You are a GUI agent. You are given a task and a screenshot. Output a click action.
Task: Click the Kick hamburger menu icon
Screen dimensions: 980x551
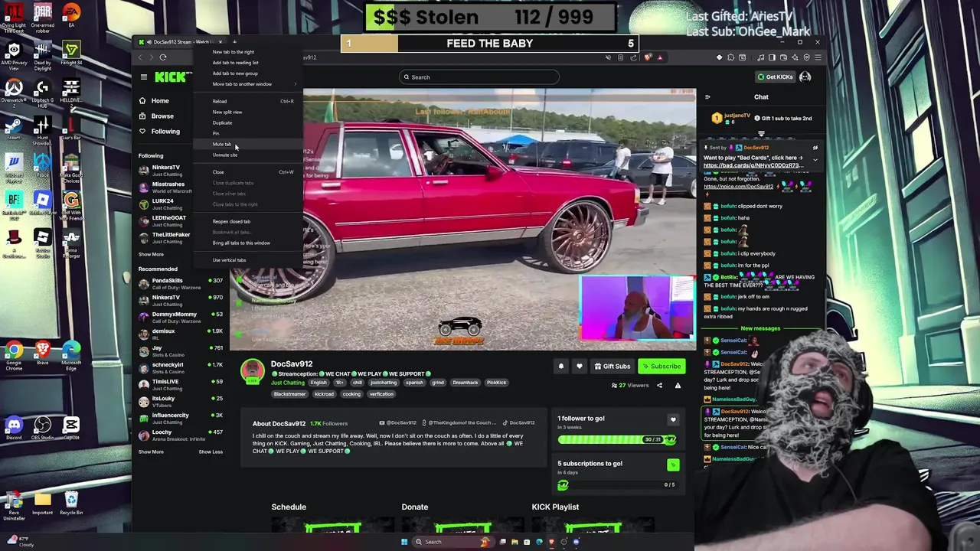click(x=143, y=77)
